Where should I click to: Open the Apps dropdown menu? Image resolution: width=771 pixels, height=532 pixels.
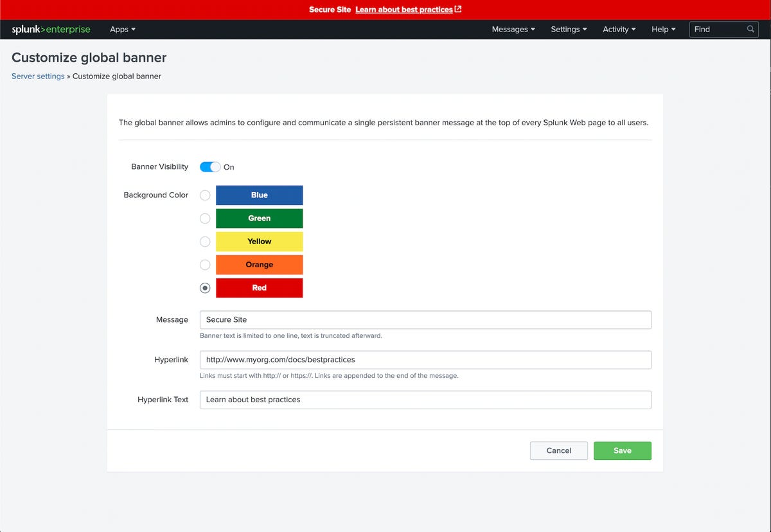pos(123,30)
